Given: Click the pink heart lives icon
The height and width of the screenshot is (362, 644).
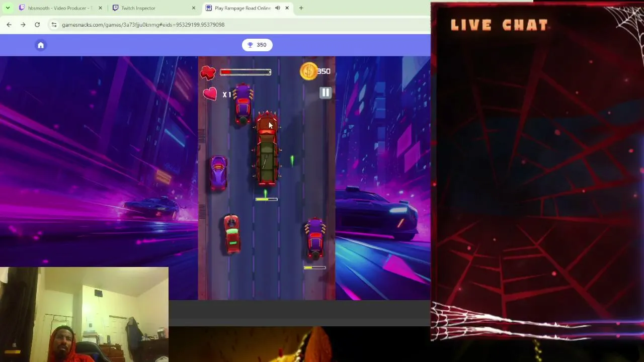Looking at the screenshot, I should [x=210, y=94].
